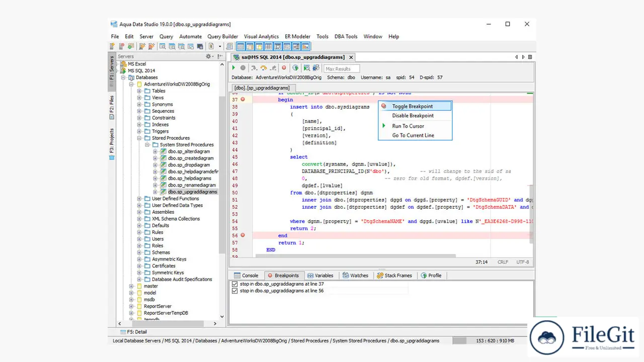Click the red breakpoint marker at line 56
644x362 pixels.
[x=243, y=235]
